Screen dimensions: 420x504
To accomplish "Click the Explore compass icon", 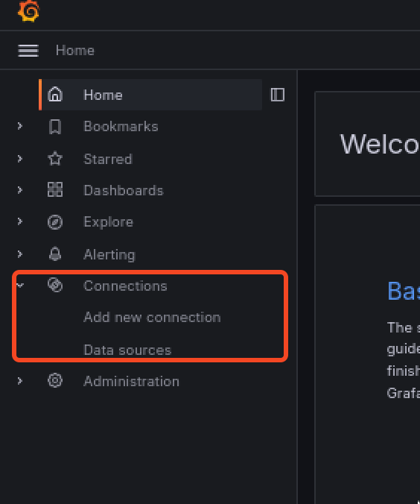I will click(55, 222).
